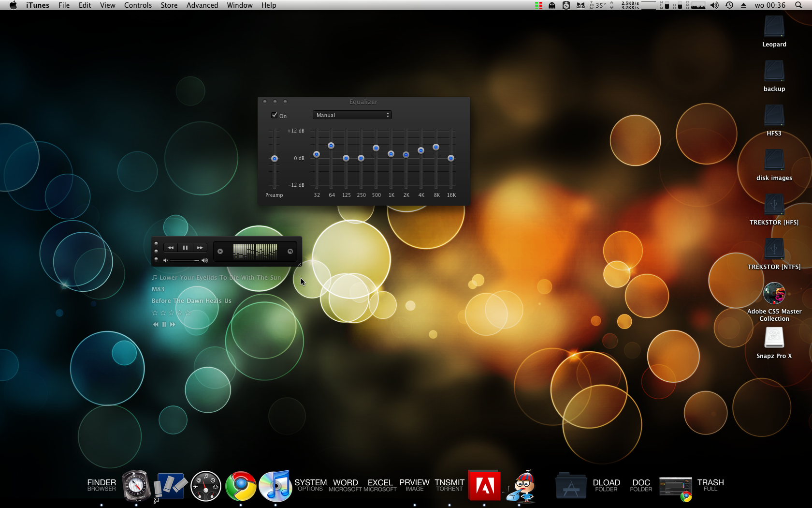Click the curved arrow icon in the display
This screenshot has height=508, width=812.
pyautogui.click(x=290, y=251)
